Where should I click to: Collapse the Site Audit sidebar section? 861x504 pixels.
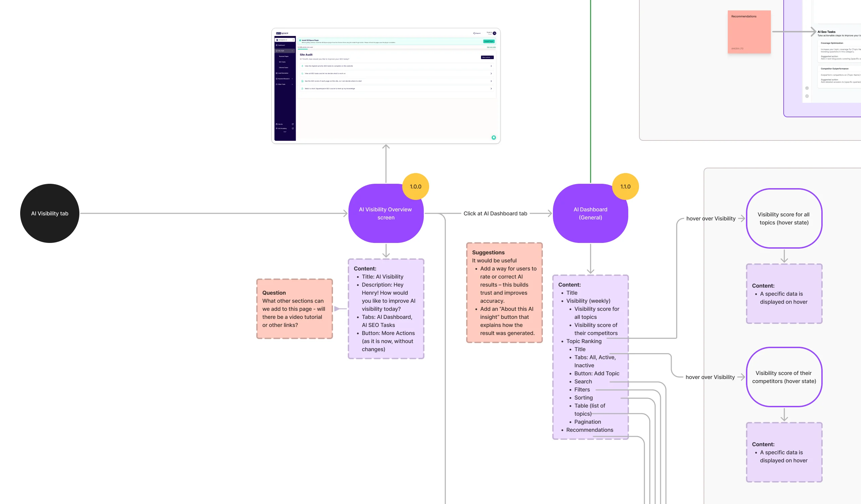pos(292,51)
